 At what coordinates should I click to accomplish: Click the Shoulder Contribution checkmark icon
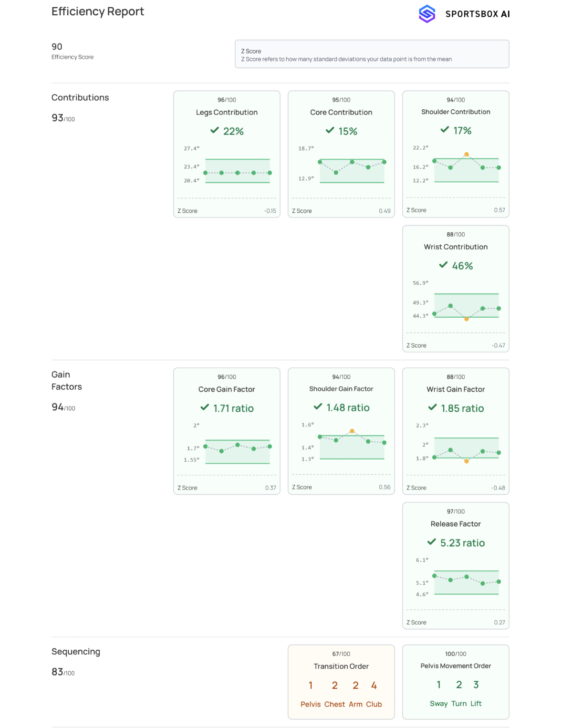(x=445, y=130)
